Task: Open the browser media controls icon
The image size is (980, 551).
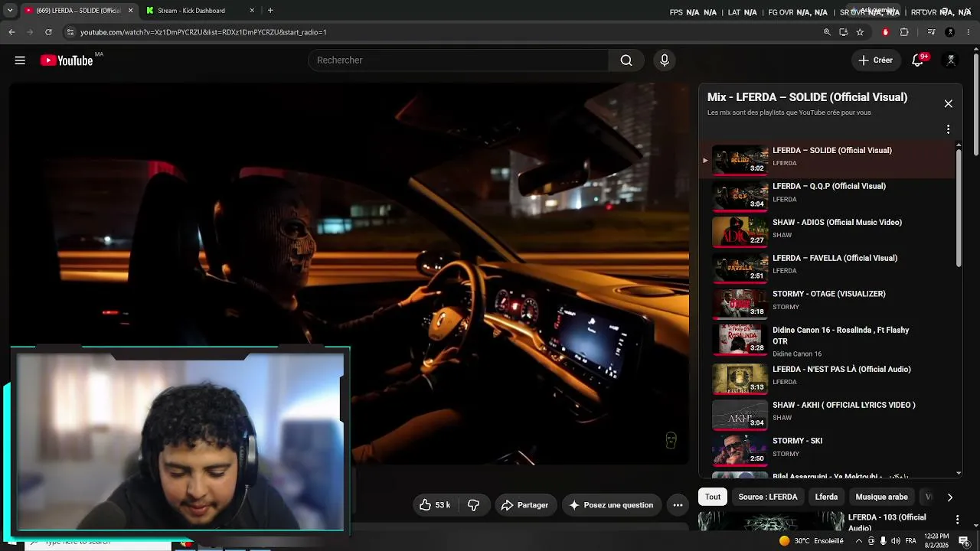Action: pos(931,32)
